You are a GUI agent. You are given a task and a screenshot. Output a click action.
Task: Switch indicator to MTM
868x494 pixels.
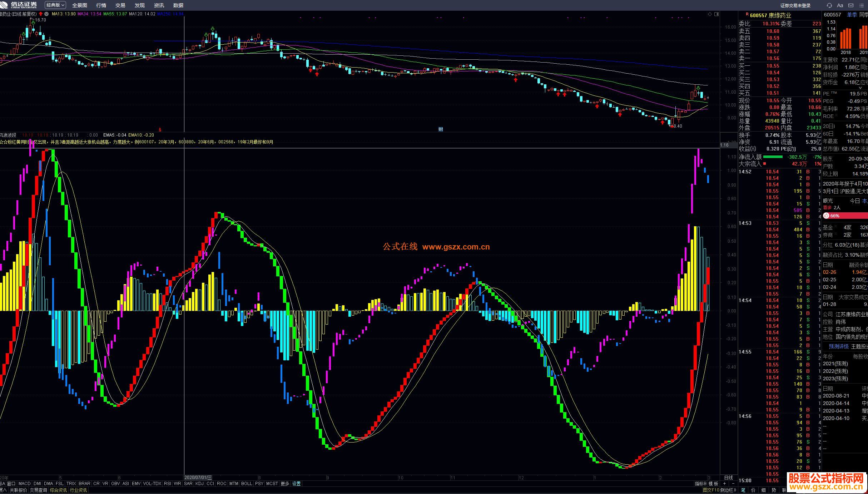(234, 484)
